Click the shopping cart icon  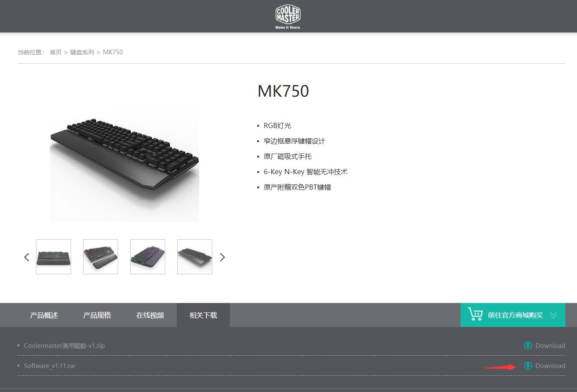475,314
